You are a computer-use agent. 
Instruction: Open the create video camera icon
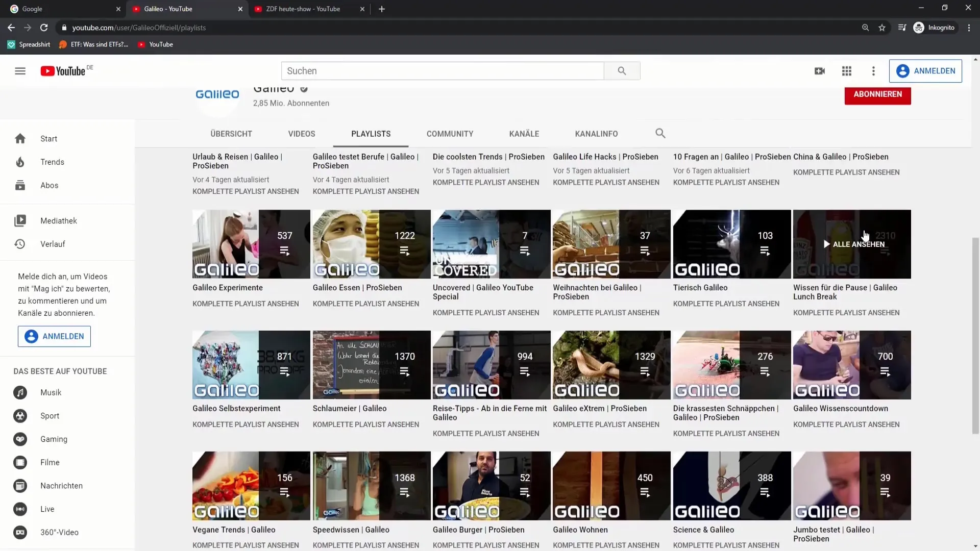click(x=820, y=71)
